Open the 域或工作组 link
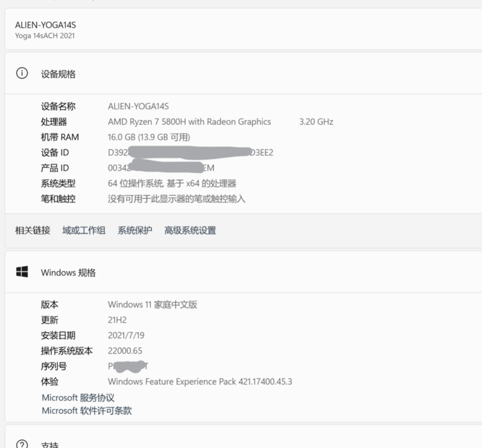 pyautogui.click(x=84, y=230)
